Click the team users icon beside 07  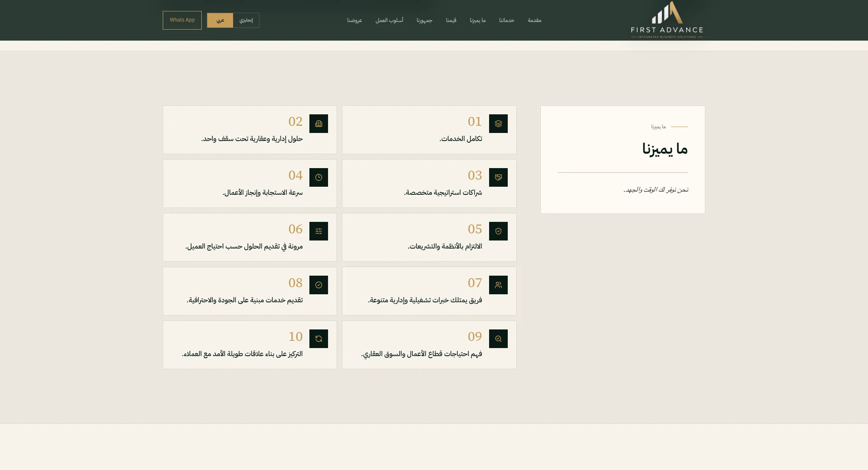(x=498, y=285)
